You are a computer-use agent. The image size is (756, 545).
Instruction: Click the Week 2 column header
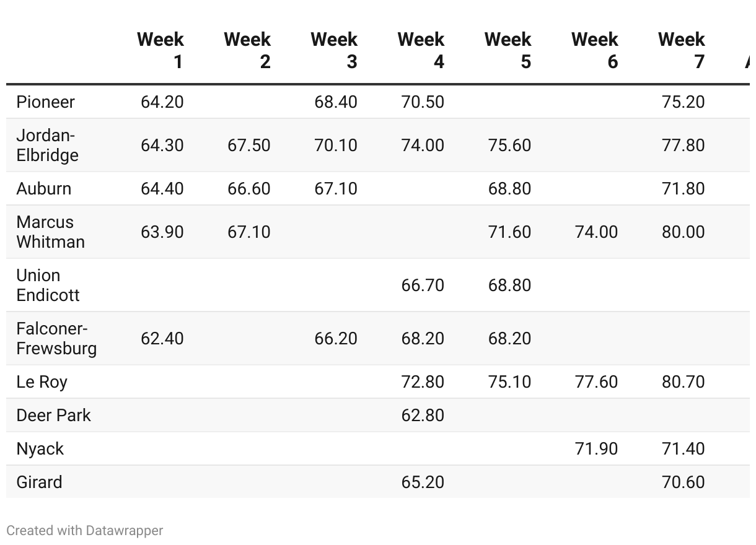[247, 50]
